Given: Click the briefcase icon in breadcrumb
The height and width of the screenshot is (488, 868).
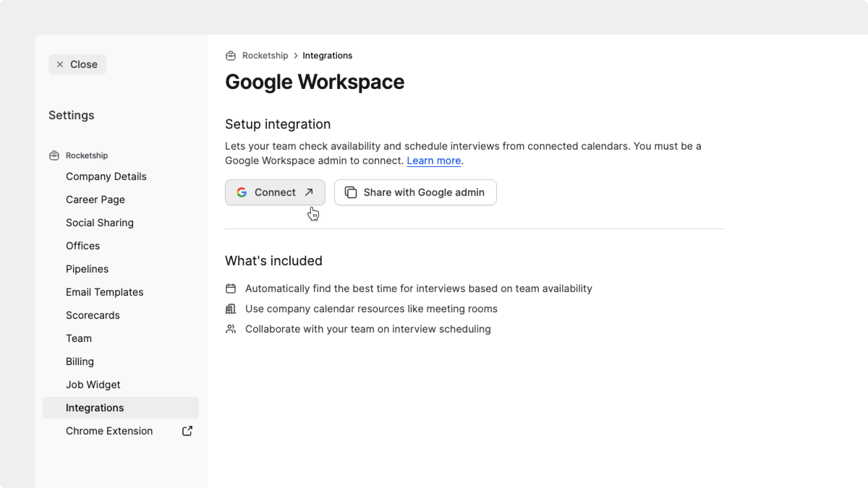Looking at the screenshot, I should (231, 56).
